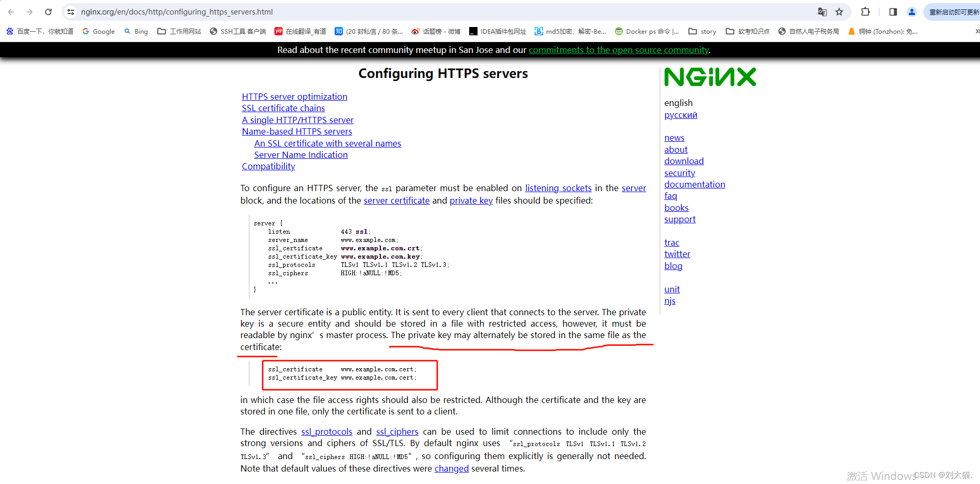Toggle the browser side panel

click(893, 12)
